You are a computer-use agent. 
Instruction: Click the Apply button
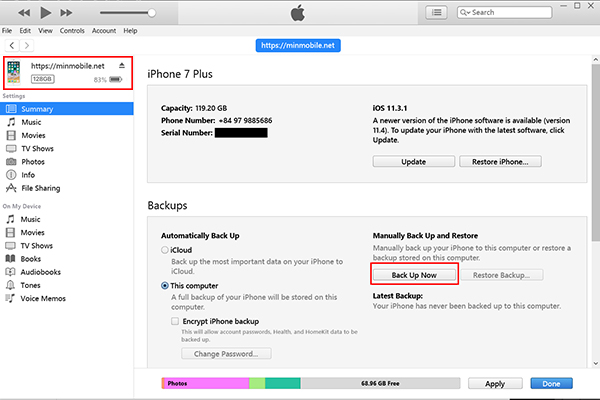pos(495,384)
